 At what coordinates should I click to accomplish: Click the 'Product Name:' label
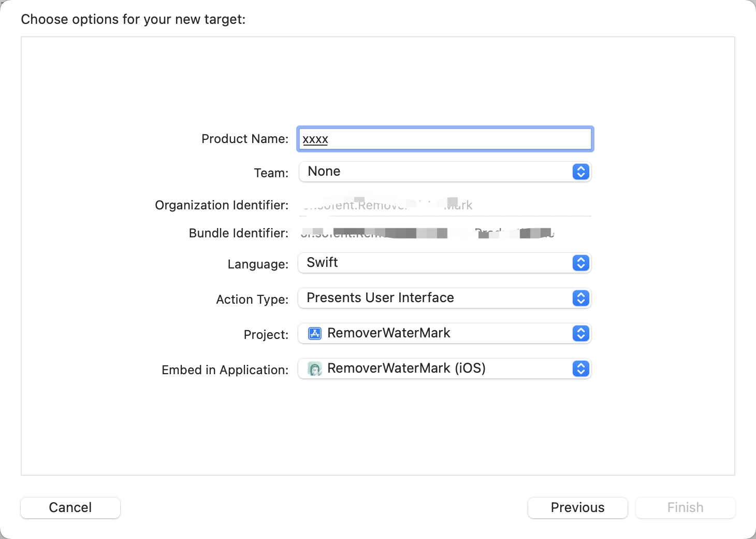pyautogui.click(x=244, y=139)
